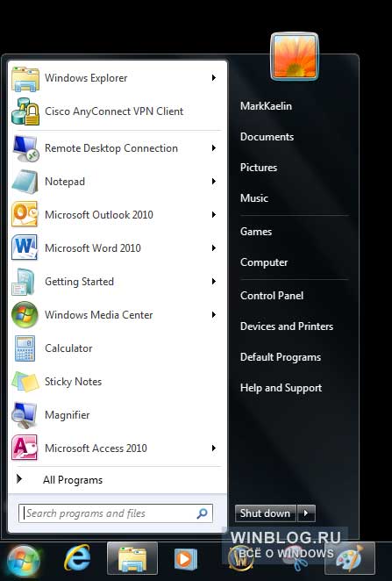Click the magnifying glass search icon

[202, 513]
